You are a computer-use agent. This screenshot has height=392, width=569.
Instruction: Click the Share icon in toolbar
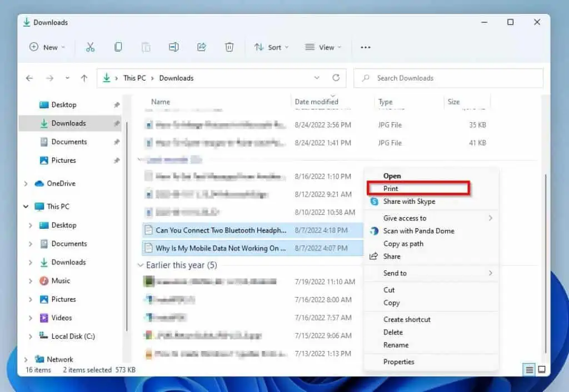tap(201, 47)
